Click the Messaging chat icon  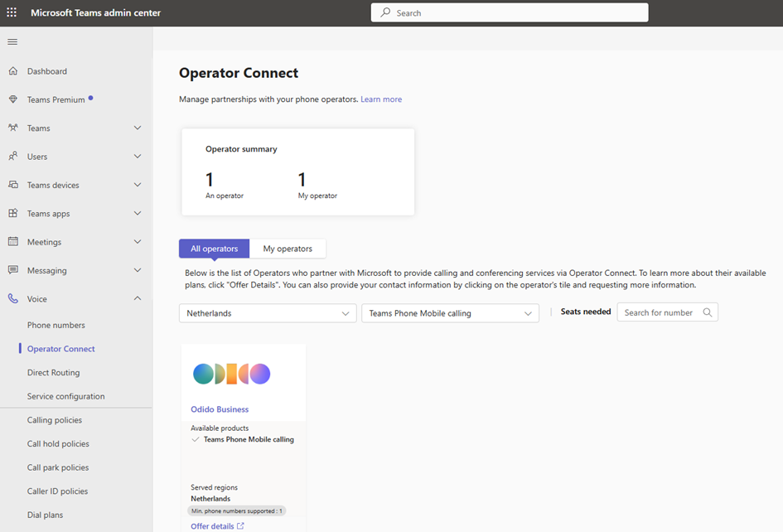[12, 270]
